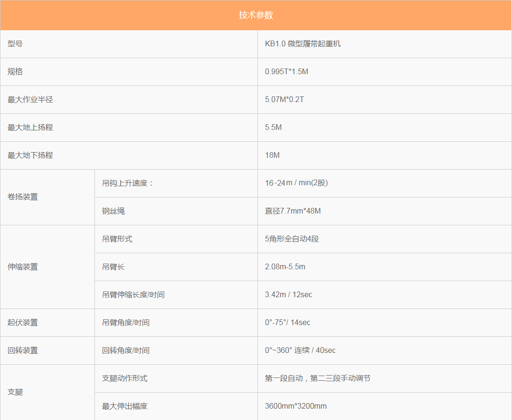Click the 2.08m-5.5m boom length value

[x=285, y=267]
